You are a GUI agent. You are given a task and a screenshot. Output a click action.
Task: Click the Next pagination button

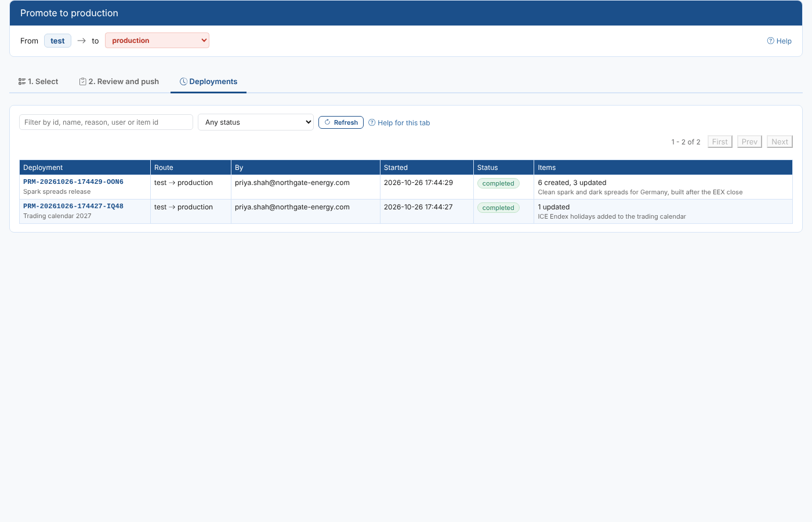pyautogui.click(x=780, y=142)
